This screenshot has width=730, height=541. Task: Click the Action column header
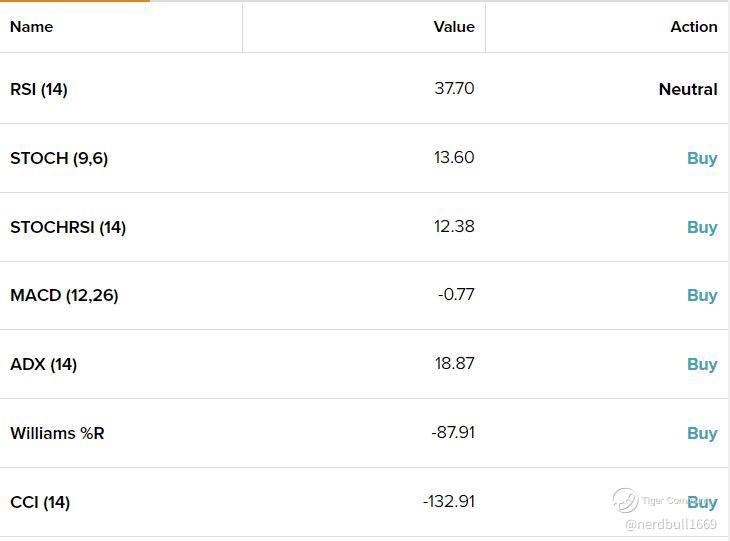click(694, 27)
